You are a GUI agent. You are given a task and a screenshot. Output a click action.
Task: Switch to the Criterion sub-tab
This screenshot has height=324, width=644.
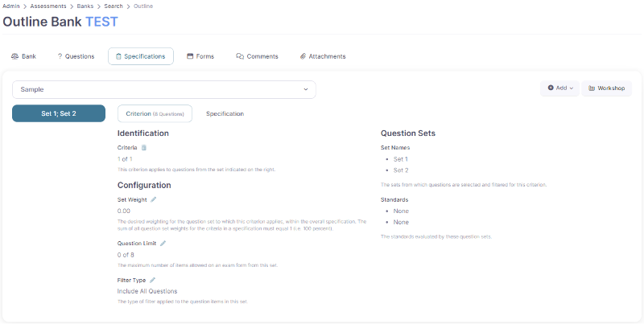pyautogui.click(x=155, y=113)
